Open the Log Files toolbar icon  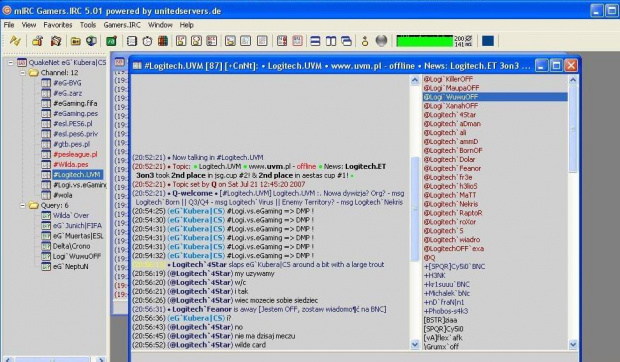246,41
